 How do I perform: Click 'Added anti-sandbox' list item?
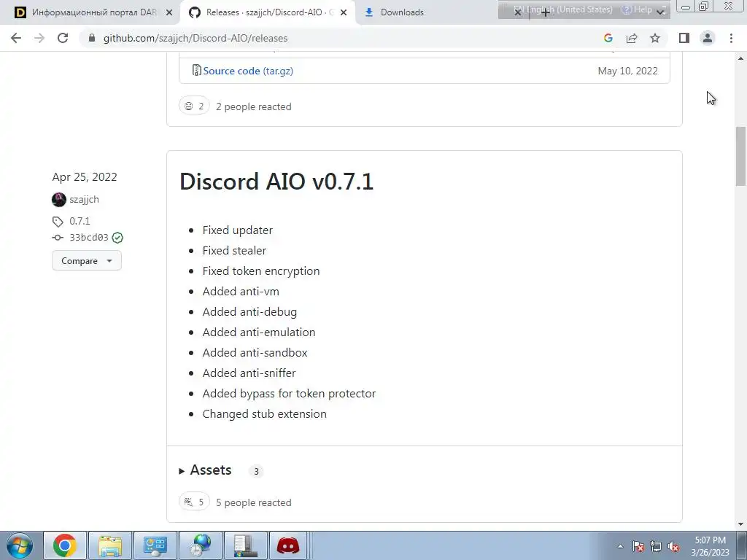[x=255, y=353]
